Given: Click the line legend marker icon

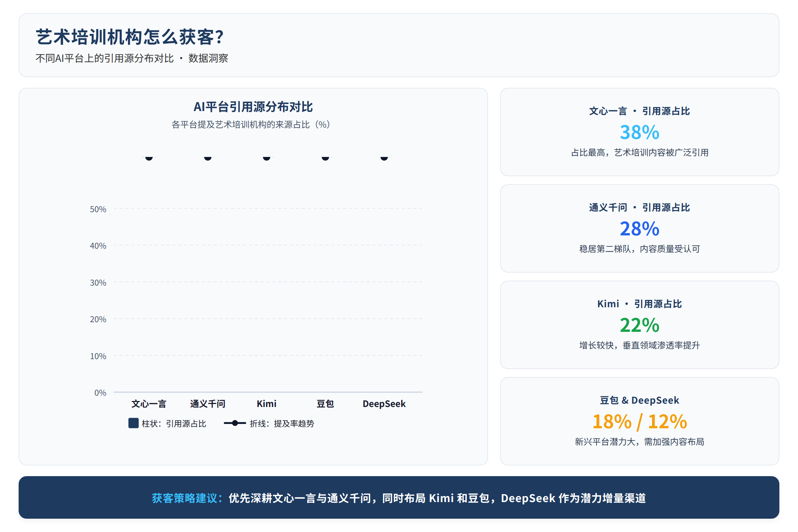Looking at the screenshot, I should coord(235,423).
